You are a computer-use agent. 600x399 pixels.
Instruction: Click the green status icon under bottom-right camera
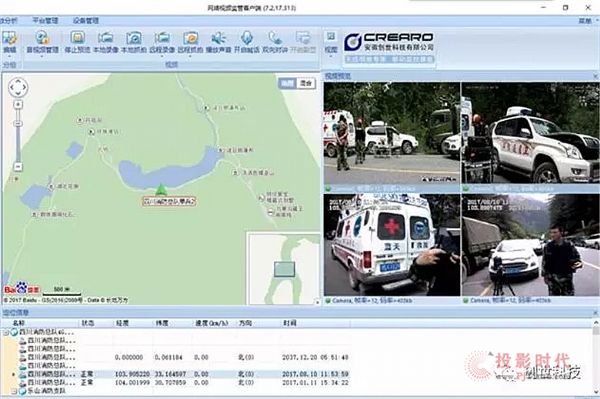pyautogui.click(x=466, y=301)
